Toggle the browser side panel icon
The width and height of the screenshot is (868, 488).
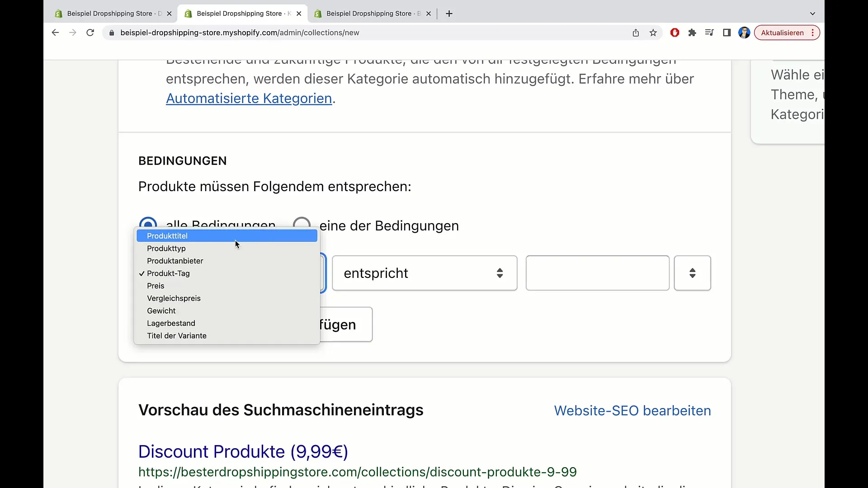point(727,33)
